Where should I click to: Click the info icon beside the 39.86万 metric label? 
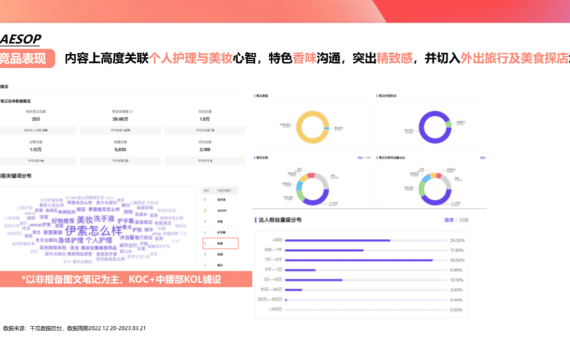coord(131,112)
